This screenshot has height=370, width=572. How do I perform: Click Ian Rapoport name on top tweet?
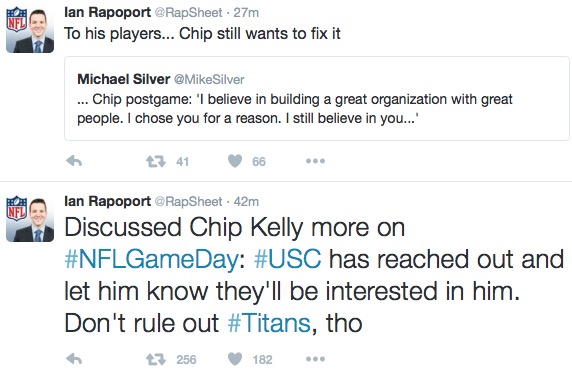tap(108, 12)
